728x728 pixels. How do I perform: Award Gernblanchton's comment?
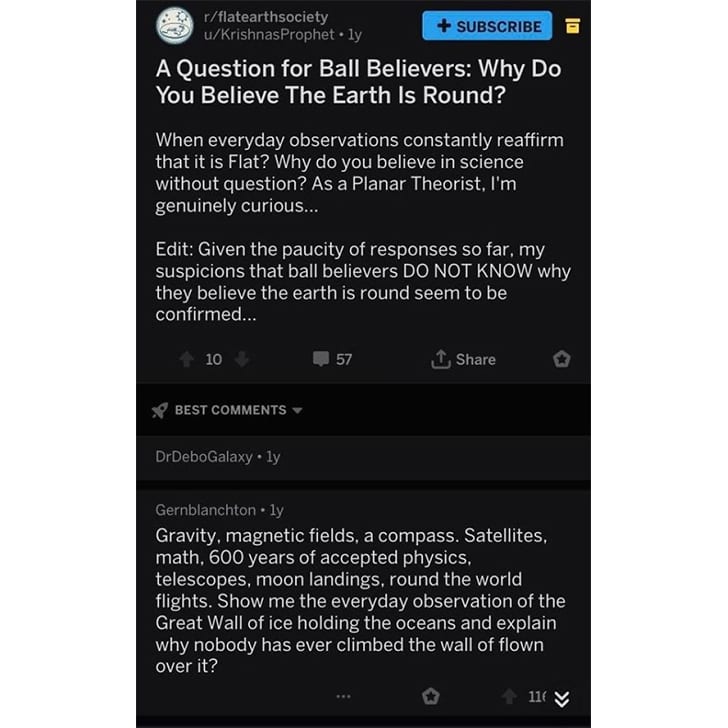tap(430, 696)
